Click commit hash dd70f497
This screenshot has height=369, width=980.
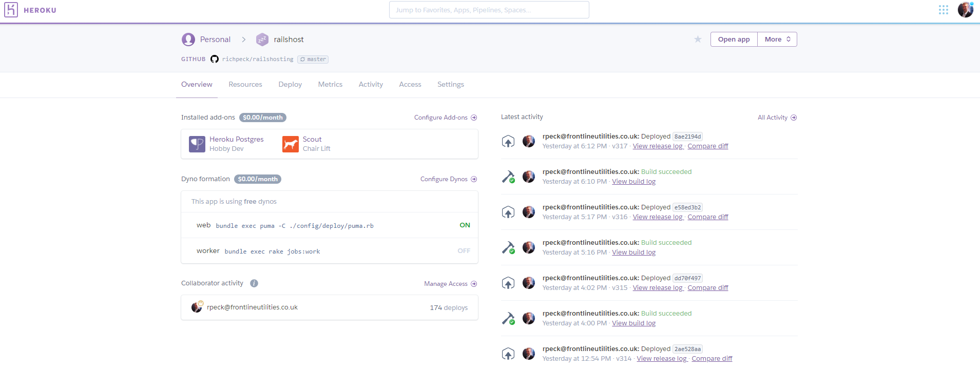[687, 278]
